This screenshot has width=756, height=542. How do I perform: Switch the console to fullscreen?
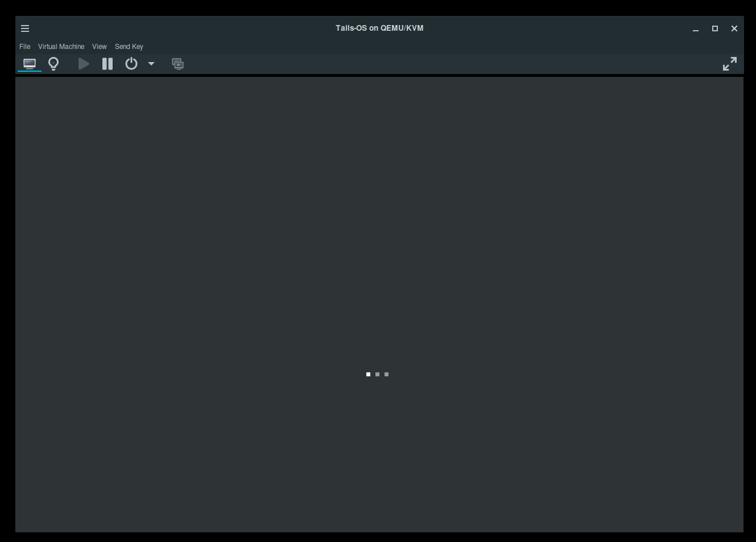729,64
